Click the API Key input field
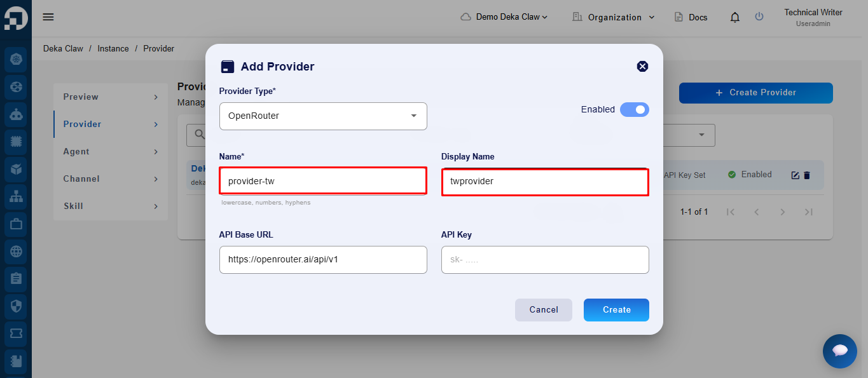 pyautogui.click(x=545, y=260)
